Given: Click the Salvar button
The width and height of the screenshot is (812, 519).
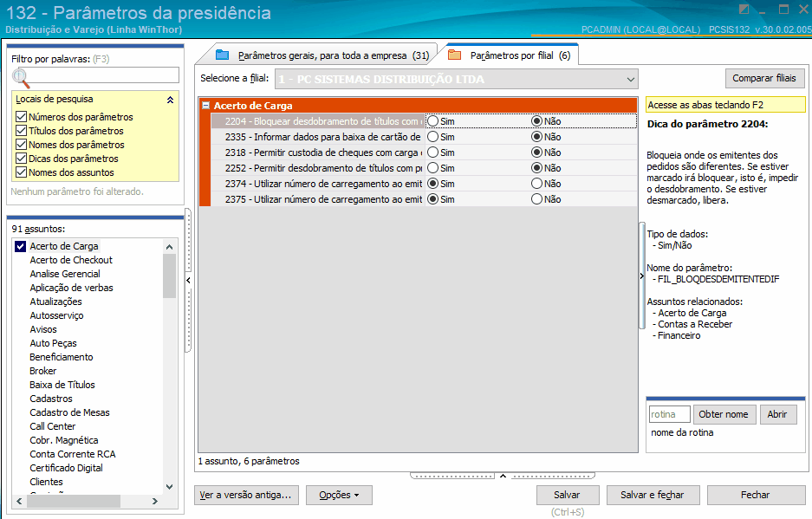Looking at the screenshot, I should 567,495.
